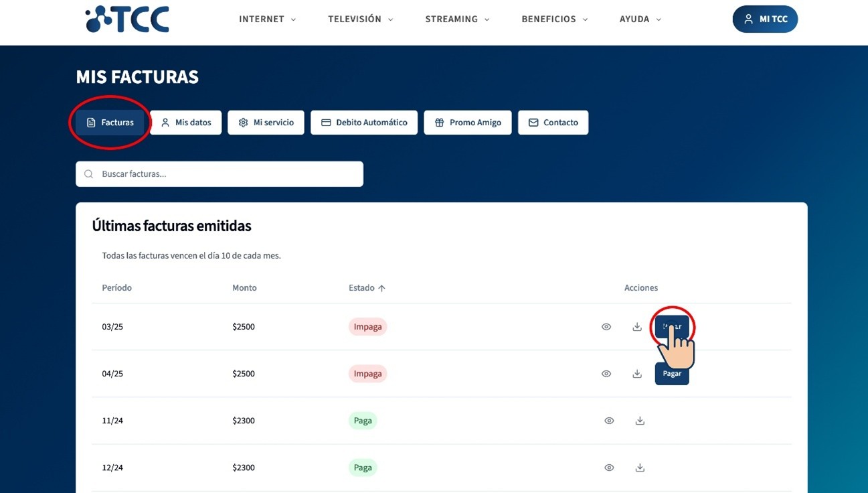View the 03/25 invoice with eye icon
This screenshot has width=868, height=493.
click(x=606, y=327)
